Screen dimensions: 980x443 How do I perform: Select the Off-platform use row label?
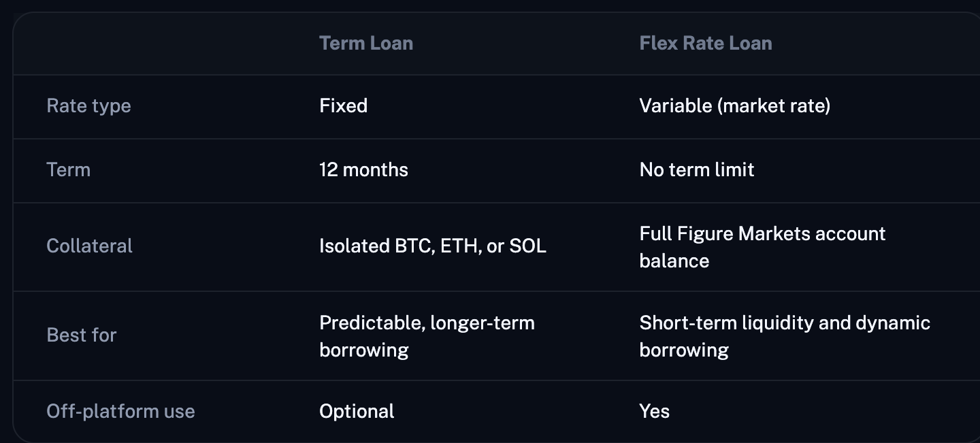[120, 411]
